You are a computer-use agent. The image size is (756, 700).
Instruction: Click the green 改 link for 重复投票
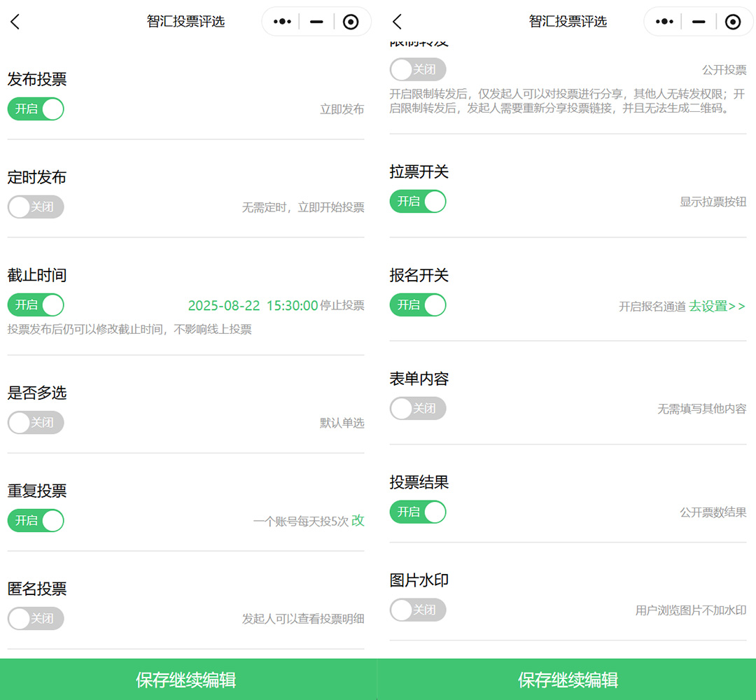[x=358, y=521]
